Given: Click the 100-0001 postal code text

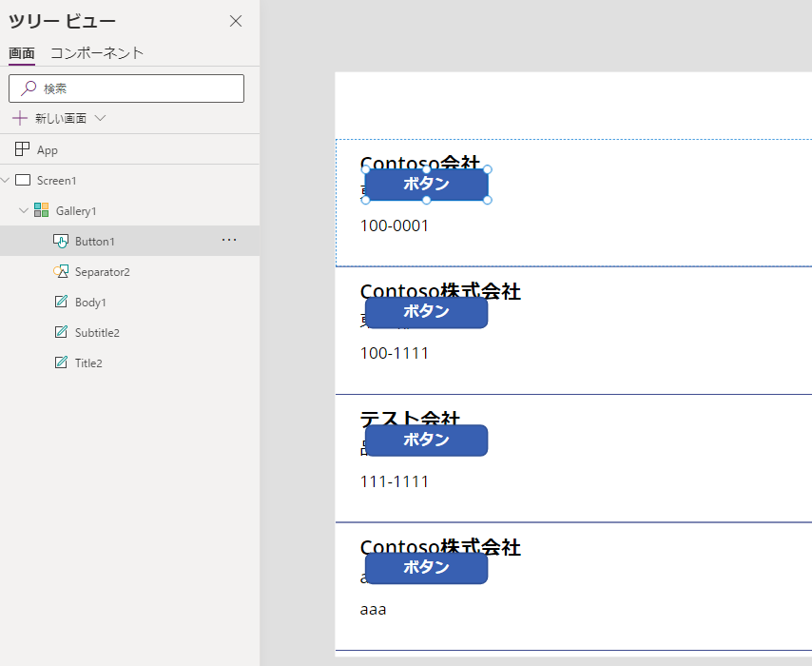Looking at the screenshot, I should pos(394,226).
